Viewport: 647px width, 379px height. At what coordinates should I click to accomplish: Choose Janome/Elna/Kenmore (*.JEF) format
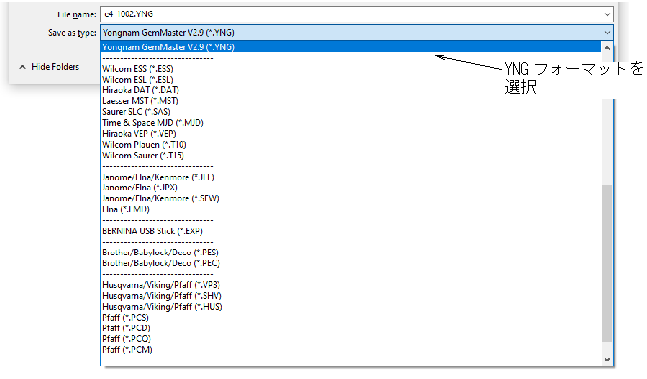click(x=158, y=177)
